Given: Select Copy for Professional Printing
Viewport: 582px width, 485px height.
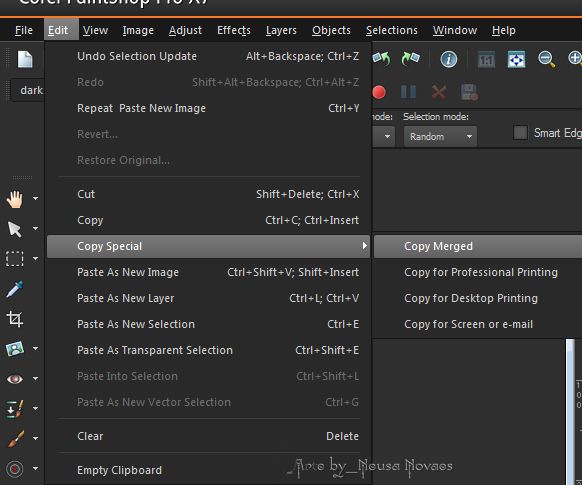Looking at the screenshot, I should 478,272.
